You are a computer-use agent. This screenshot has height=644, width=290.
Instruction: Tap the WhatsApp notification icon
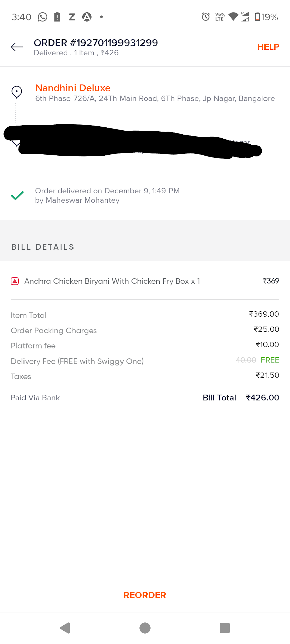(x=42, y=17)
